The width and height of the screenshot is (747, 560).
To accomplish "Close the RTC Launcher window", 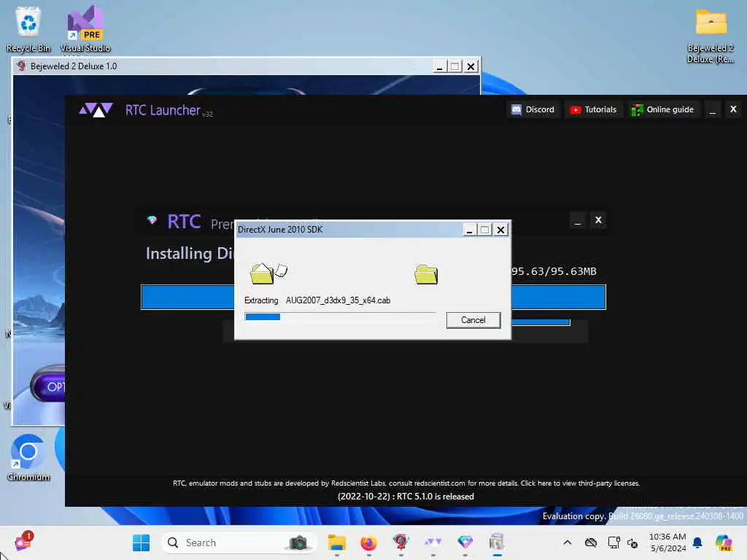I will point(733,109).
